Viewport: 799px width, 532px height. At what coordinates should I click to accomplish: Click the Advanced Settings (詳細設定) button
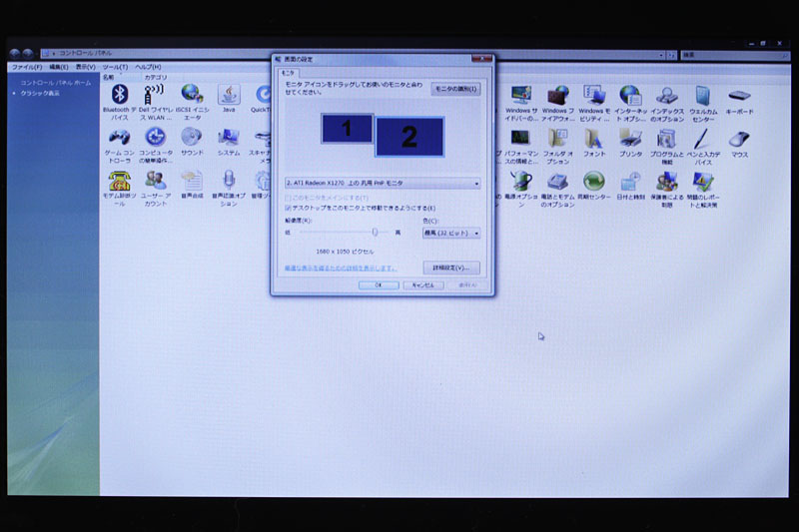coord(451,267)
